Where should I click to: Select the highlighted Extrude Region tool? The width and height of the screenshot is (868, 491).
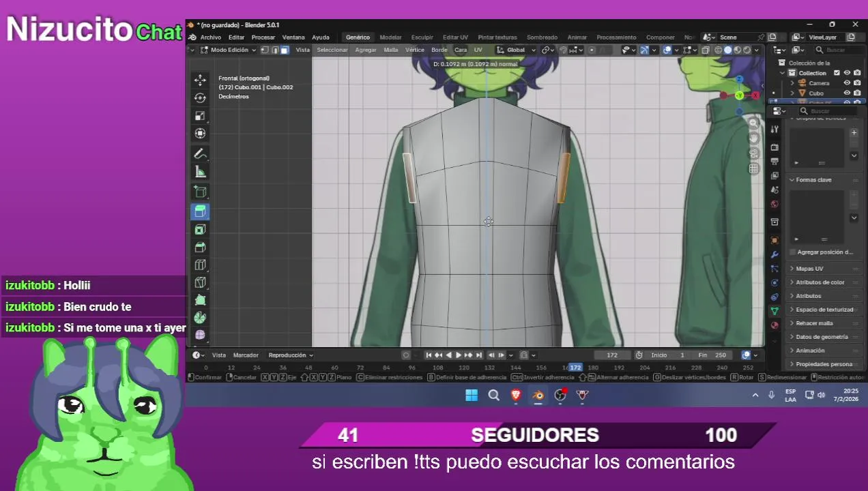click(x=200, y=211)
